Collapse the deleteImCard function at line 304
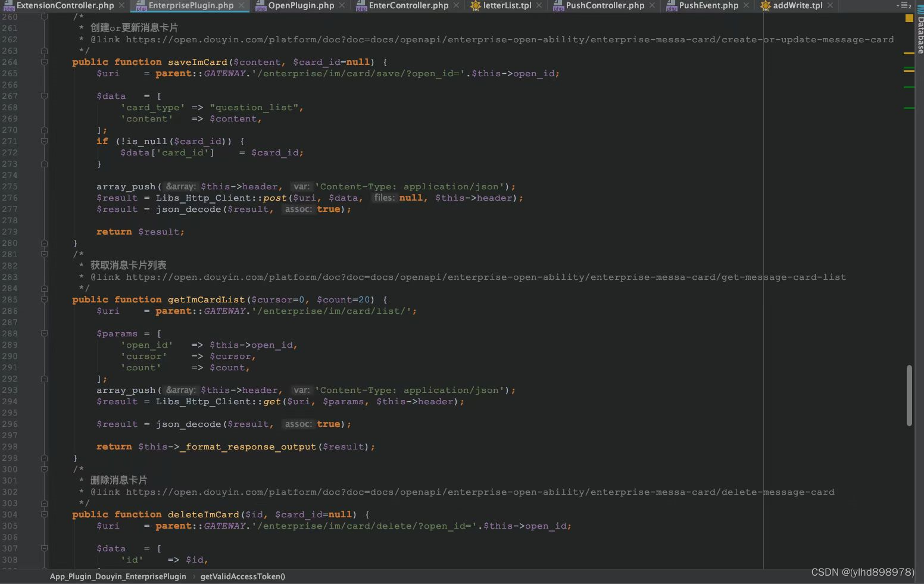The image size is (924, 584). [x=44, y=514]
